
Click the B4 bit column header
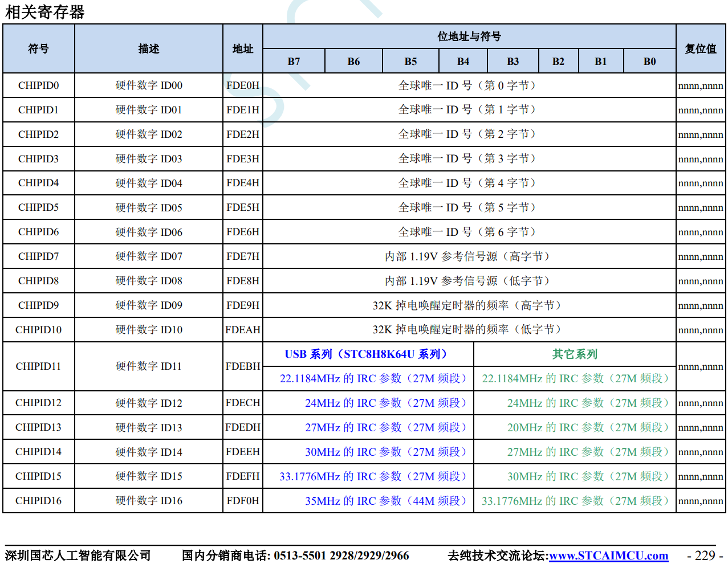[x=463, y=61]
